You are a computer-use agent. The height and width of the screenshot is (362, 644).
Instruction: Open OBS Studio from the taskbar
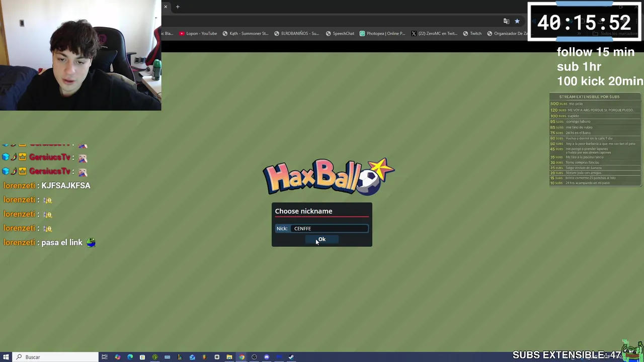(x=254, y=357)
